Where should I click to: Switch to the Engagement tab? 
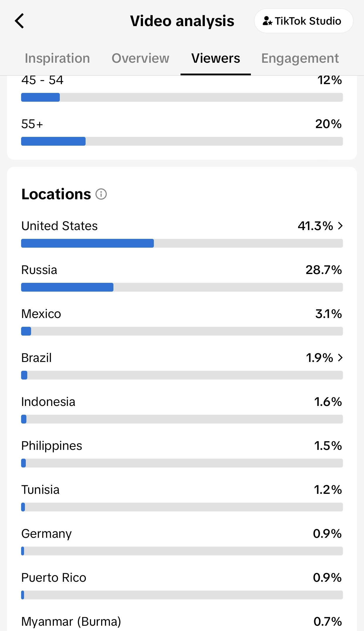300,58
